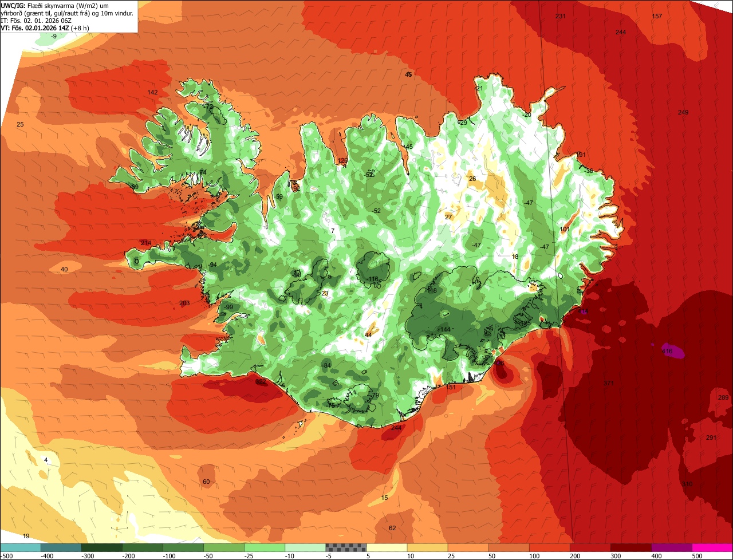Click the map value 142
Viewport: 733px width, 560px height.
(x=152, y=92)
